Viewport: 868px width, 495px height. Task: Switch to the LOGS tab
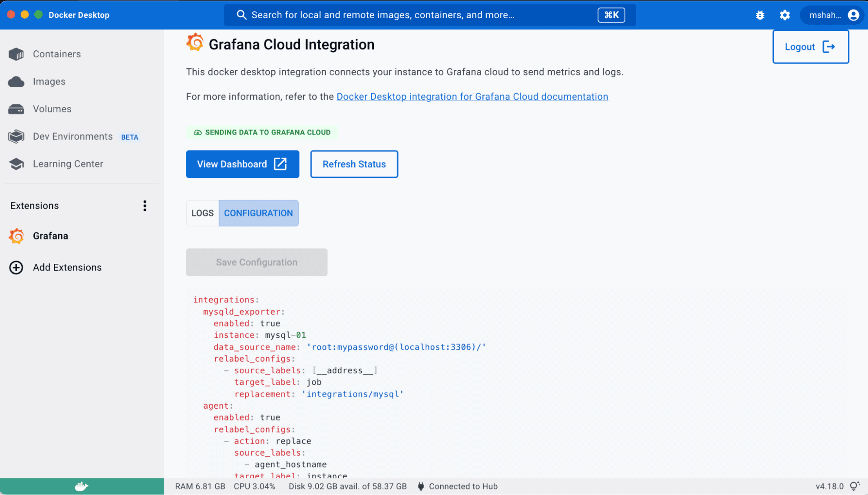coord(202,213)
